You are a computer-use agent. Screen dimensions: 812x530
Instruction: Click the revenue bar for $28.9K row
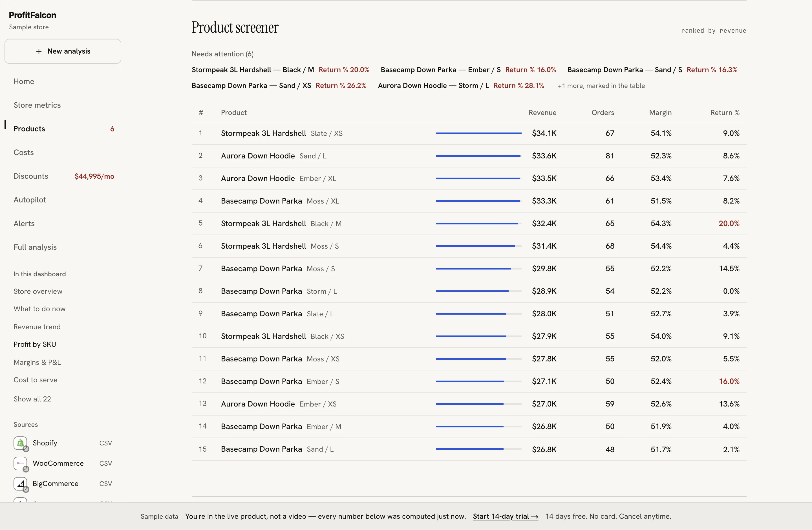pyautogui.click(x=478, y=291)
